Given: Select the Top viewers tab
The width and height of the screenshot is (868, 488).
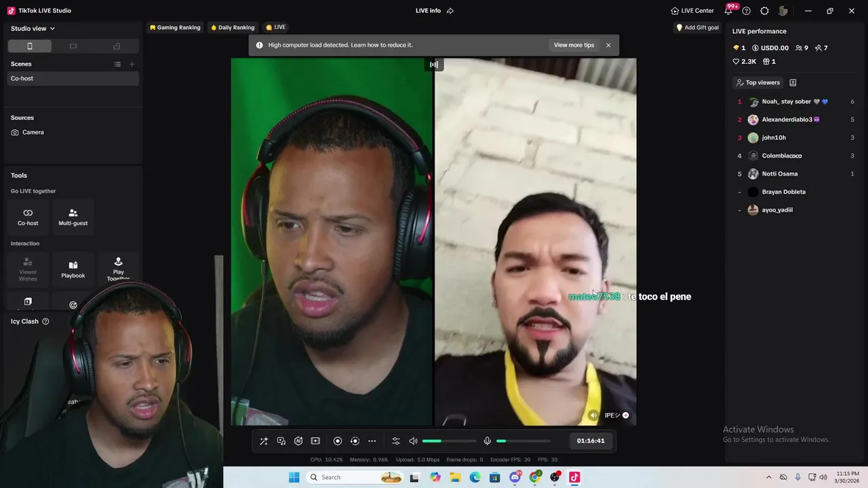Looking at the screenshot, I should (758, 83).
